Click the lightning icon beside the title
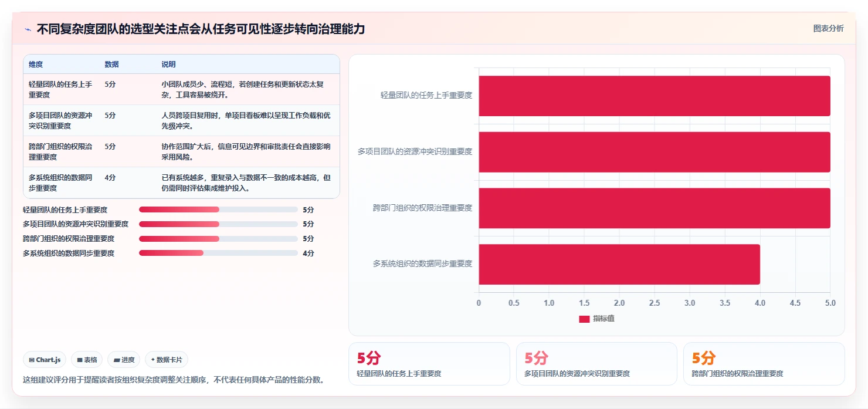 point(28,29)
